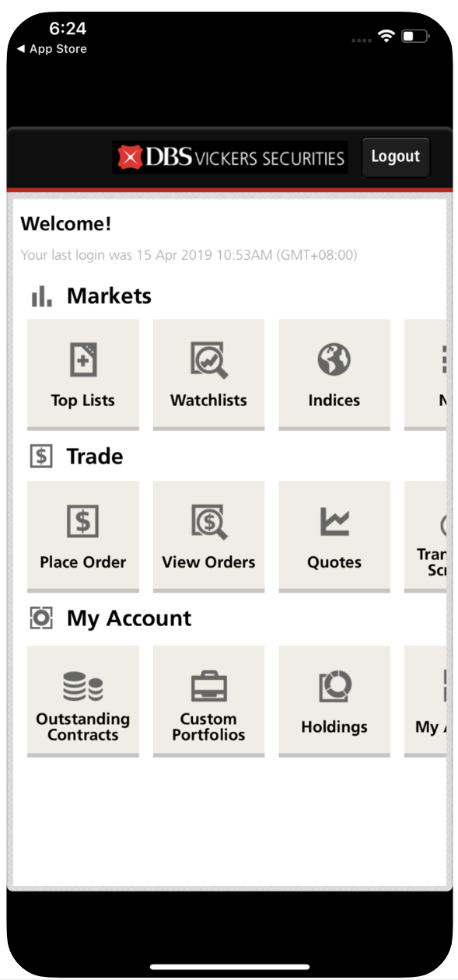Viewport: 458px width, 980px height.
Task: Open View Orders tile
Action: (x=208, y=537)
